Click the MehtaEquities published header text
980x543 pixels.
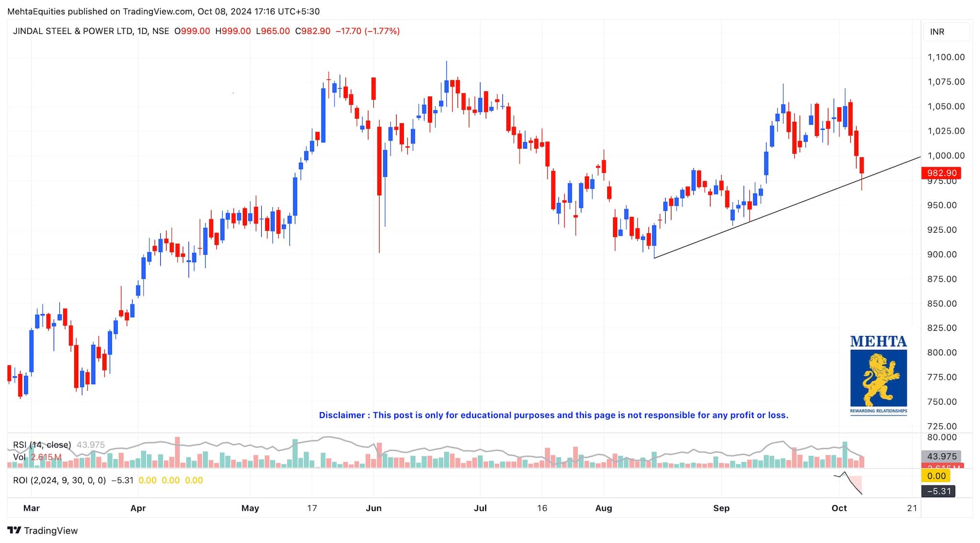pyautogui.click(x=163, y=11)
